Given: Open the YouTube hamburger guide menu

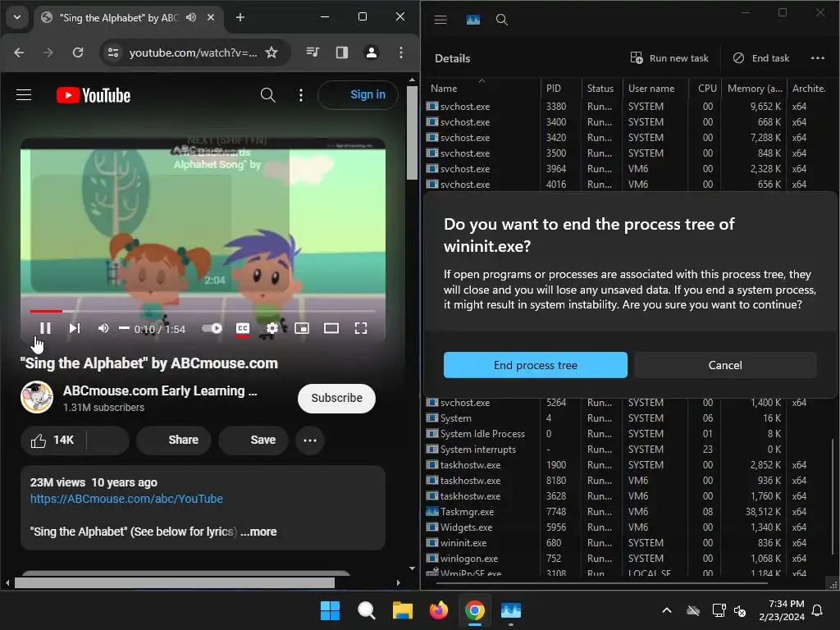Looking at the screenshot, I should [24, 95].
